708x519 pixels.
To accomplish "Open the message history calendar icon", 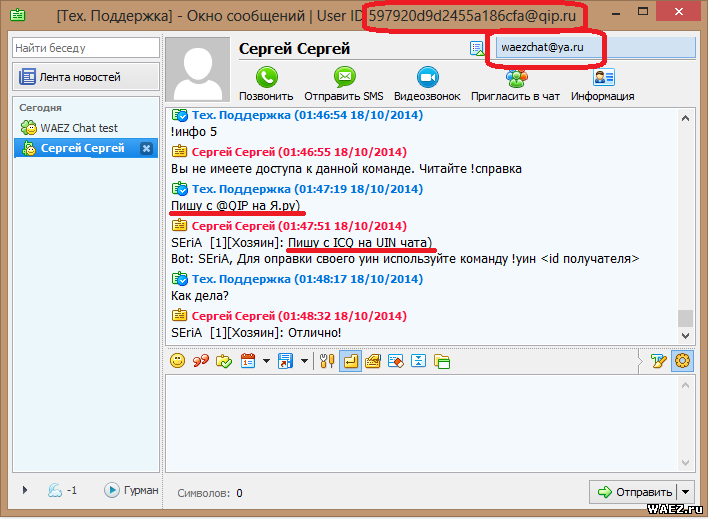I will point(248,361).
